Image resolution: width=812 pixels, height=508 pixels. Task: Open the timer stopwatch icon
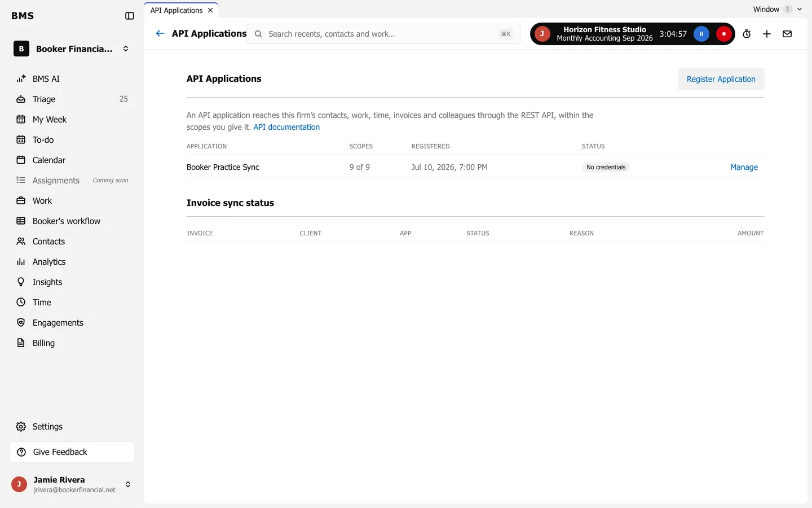pyautogui.click(x=747, y=34)
